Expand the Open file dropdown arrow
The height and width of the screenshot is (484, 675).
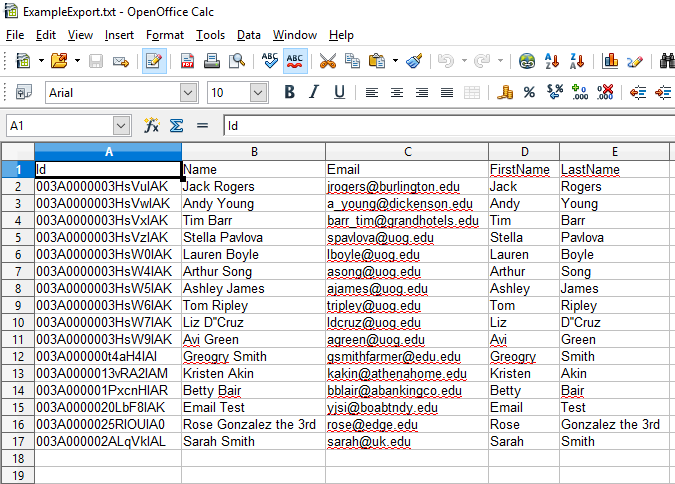pos(77,61)
